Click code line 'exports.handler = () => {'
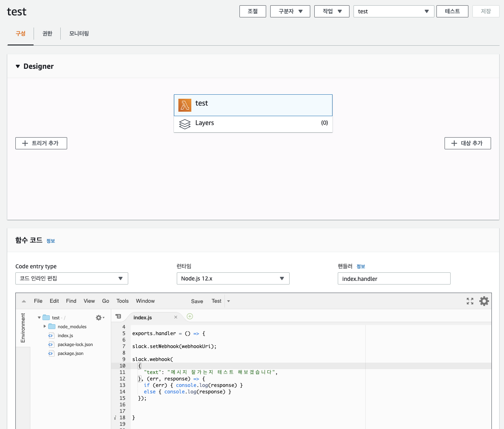 coord(169,333)
